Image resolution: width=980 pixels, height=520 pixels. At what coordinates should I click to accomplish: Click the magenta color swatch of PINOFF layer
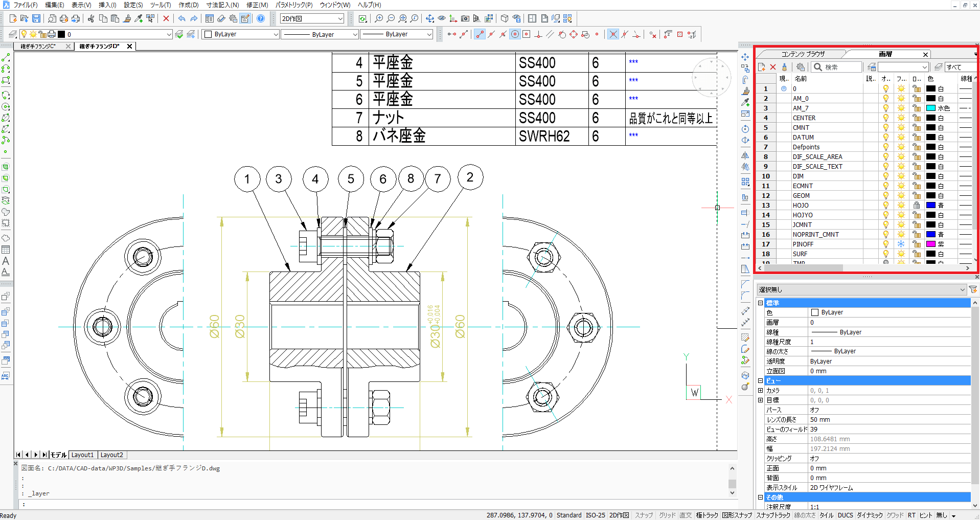931,244
